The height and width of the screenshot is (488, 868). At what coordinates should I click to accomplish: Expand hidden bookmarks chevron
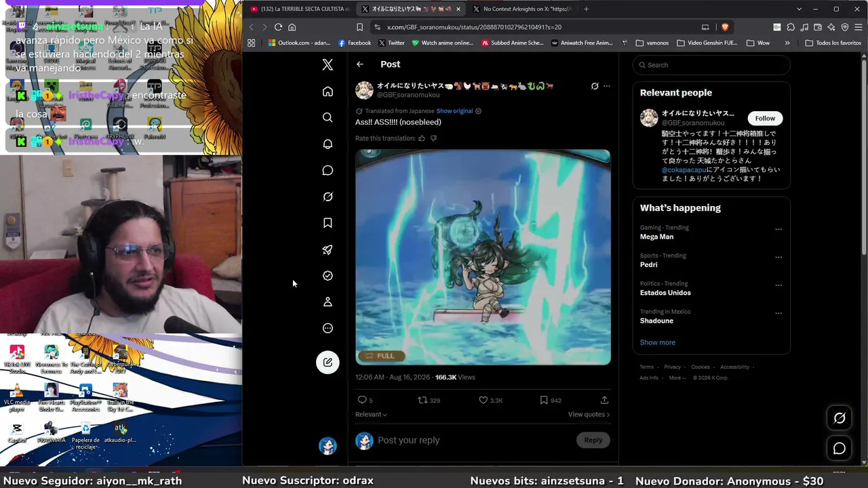click(787, 43)
